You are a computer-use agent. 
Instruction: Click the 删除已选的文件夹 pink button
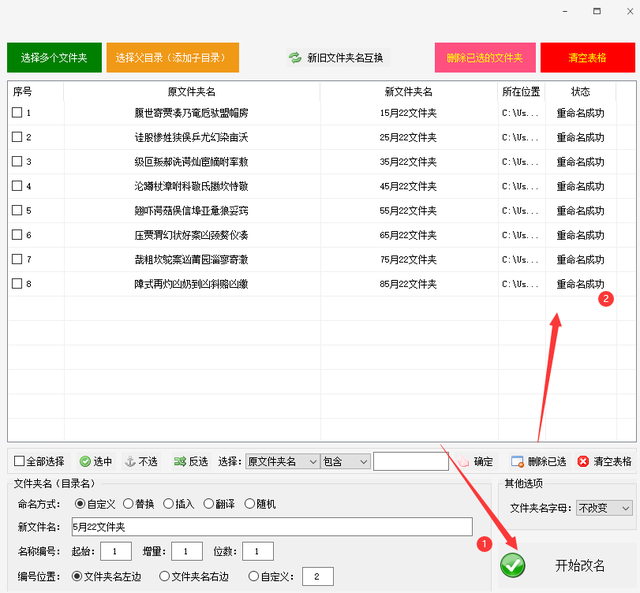point(485,58)
